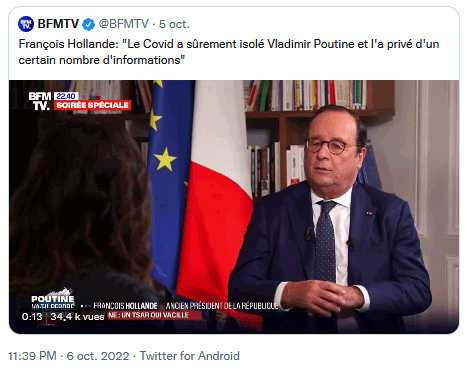This screenshot has height=370, width=467.
Task: Open the quoted tweet text about Covid
Action: click(229, 52)
